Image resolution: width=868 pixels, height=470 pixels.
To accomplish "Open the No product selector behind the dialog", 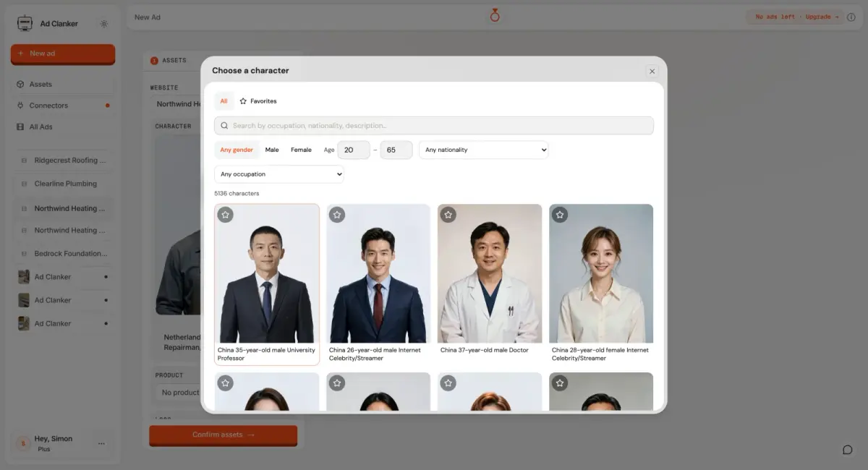I will [179, 393].
